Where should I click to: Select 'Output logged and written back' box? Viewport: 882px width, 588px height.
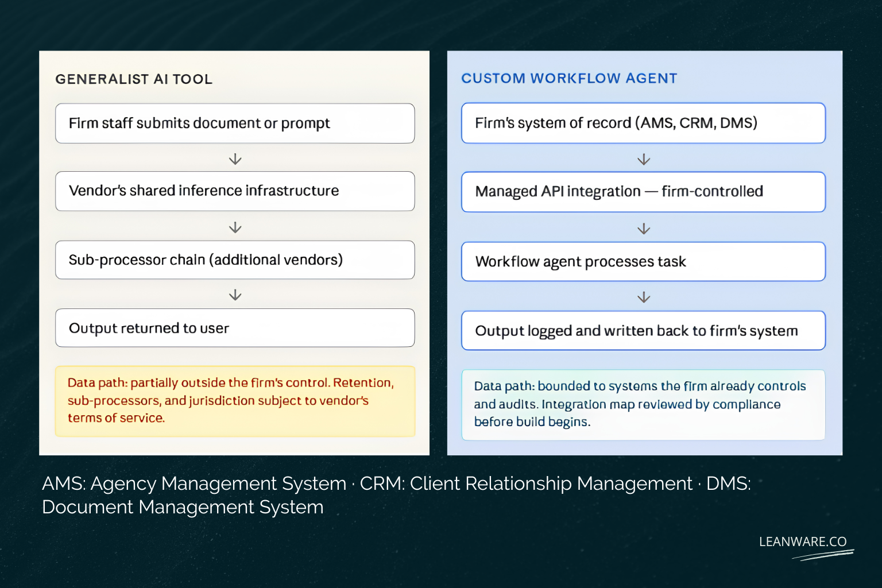tap(643, 331)
